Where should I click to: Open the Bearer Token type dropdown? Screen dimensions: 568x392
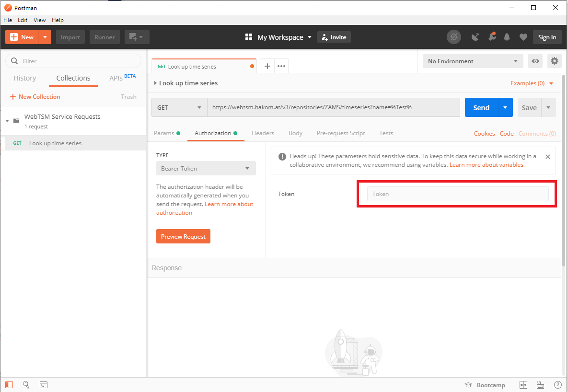[206, 168]
